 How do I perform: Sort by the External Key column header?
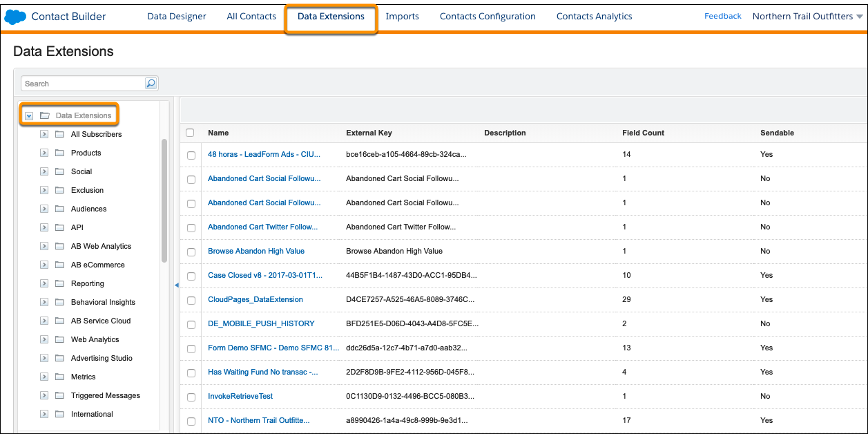tap(369, 133)
